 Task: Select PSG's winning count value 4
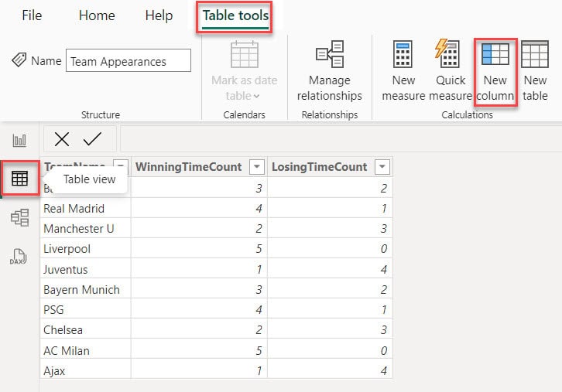click(x=199, y=309)
